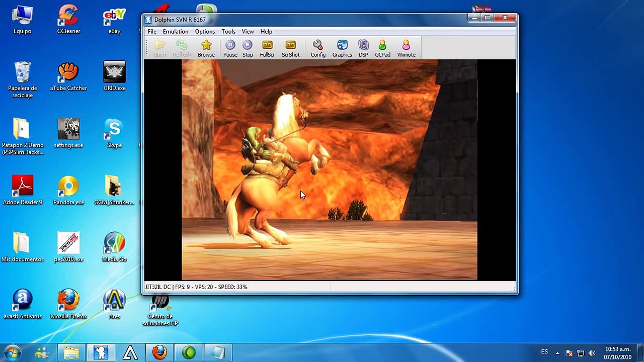
Task: Select the GCM_Shrinker folder icon
Action: coord(114,190)
